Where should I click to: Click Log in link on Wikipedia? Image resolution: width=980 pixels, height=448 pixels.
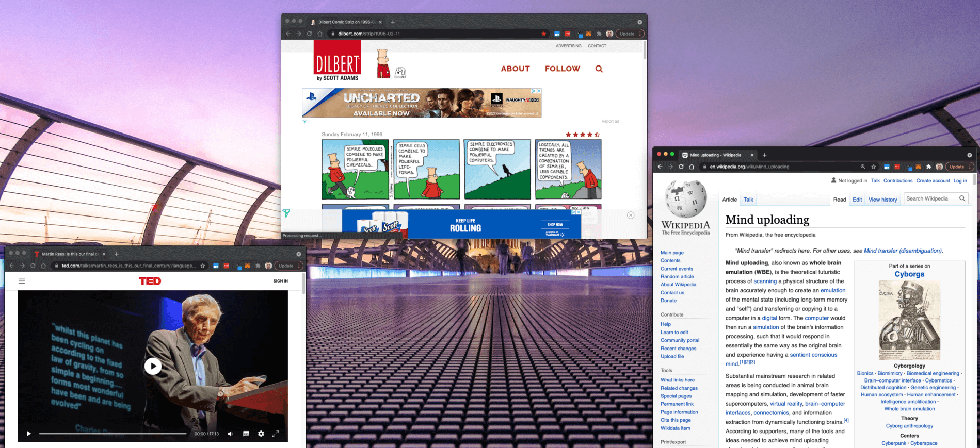pos(960,181)
